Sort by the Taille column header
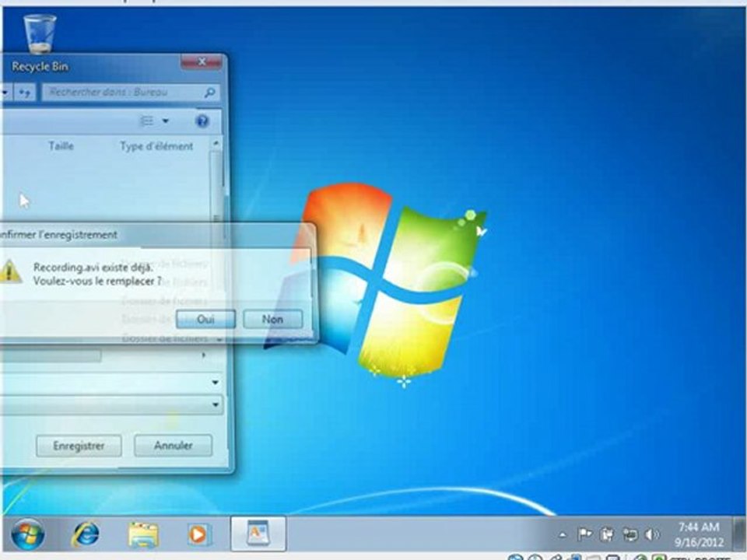The image size is (747, 560). pyautogui.click(x=61, y=145)
